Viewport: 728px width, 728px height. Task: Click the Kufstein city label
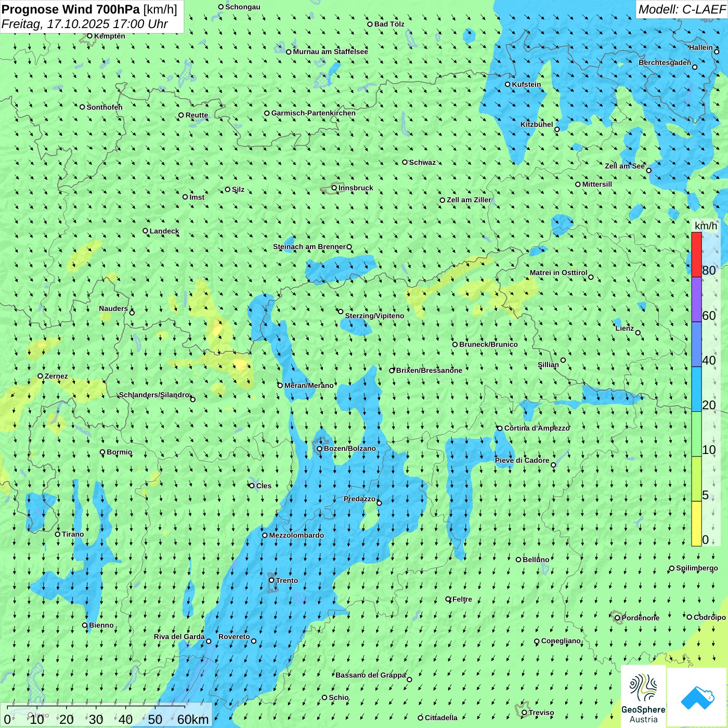(526, 84)
